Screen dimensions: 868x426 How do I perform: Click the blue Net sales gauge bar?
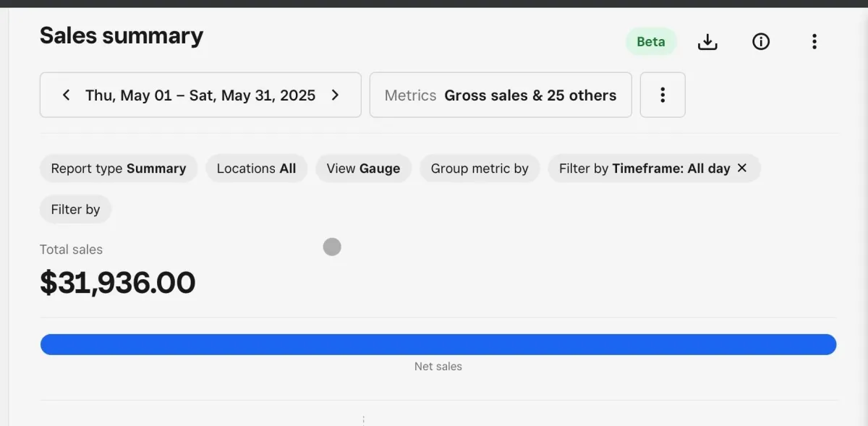point(438,344)
